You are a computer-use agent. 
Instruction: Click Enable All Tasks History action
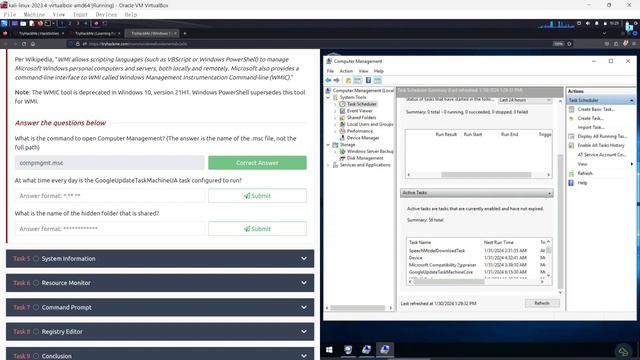(601, 145)
